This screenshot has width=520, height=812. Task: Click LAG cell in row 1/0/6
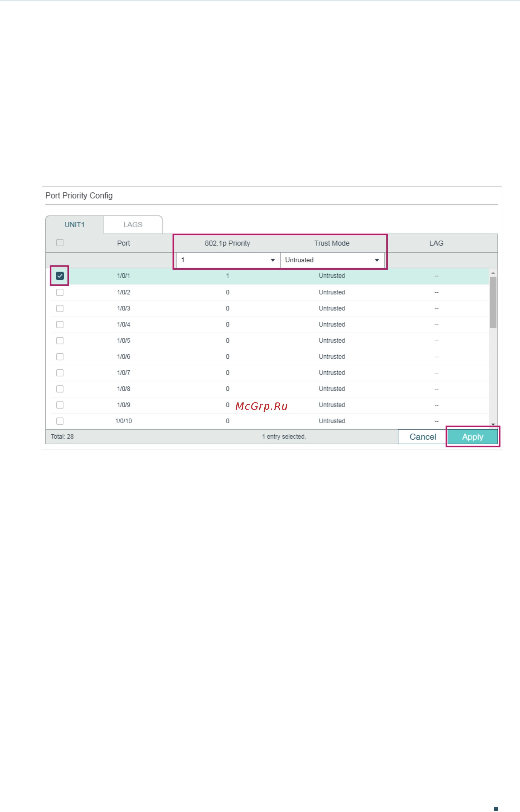click(436, 357)
